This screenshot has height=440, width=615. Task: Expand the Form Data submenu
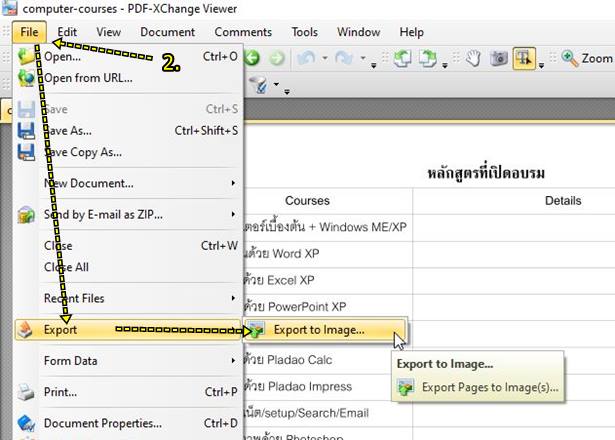click(128, 361)
